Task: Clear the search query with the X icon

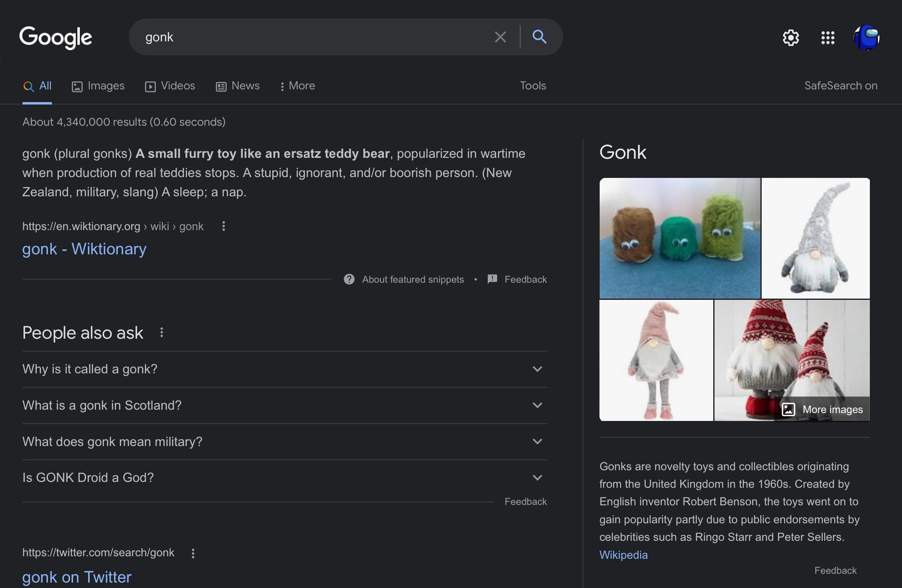Action: (500, 37)
